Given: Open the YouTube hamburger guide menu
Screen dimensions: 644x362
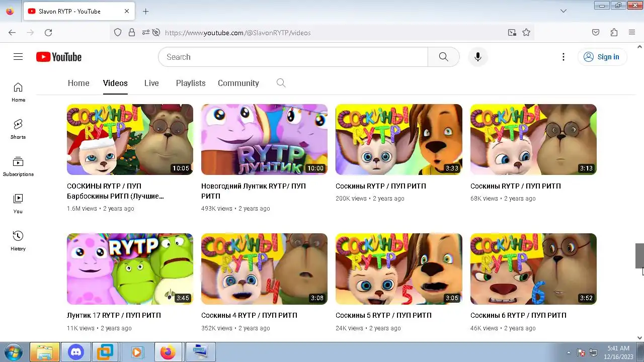Looking at the screenshot, I should pos(18,57).
